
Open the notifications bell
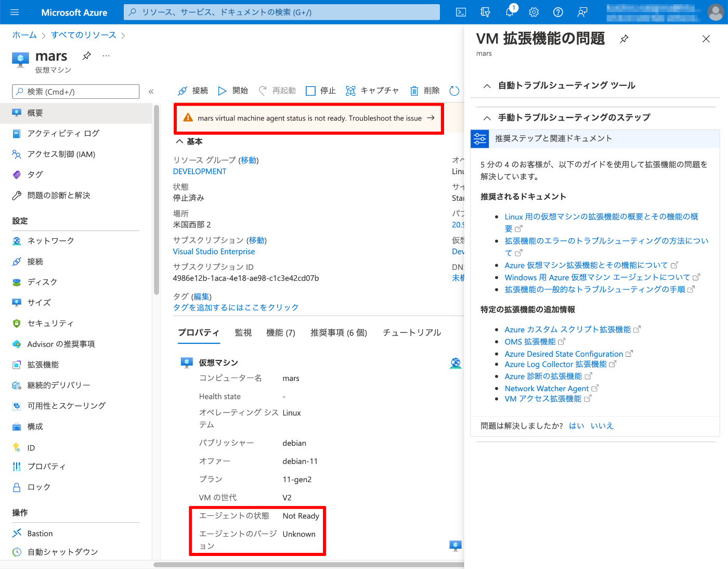[509, 12]
